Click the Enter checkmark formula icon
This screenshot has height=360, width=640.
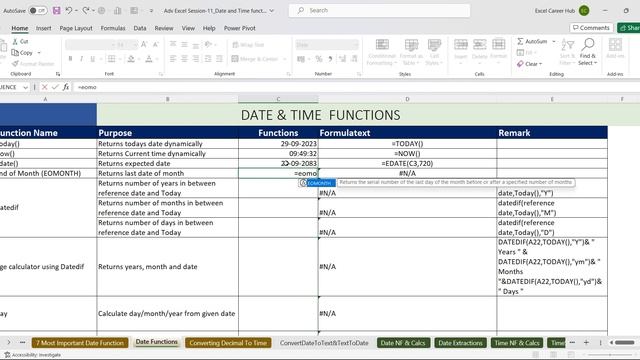(55, 87)
